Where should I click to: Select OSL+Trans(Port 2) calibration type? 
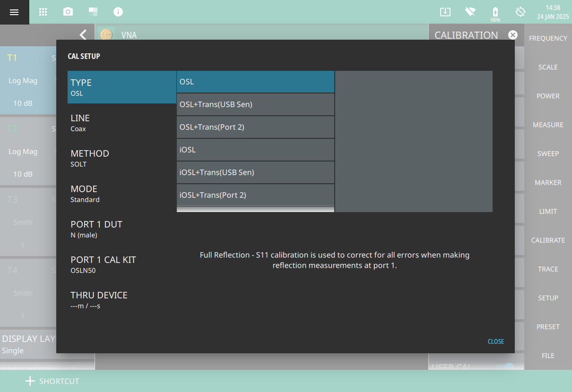(255, 127)
